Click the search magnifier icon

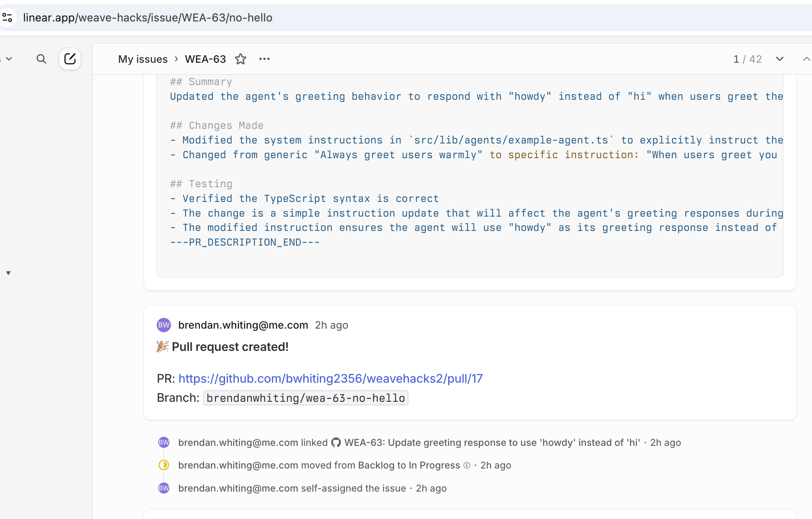click(41, 59)
